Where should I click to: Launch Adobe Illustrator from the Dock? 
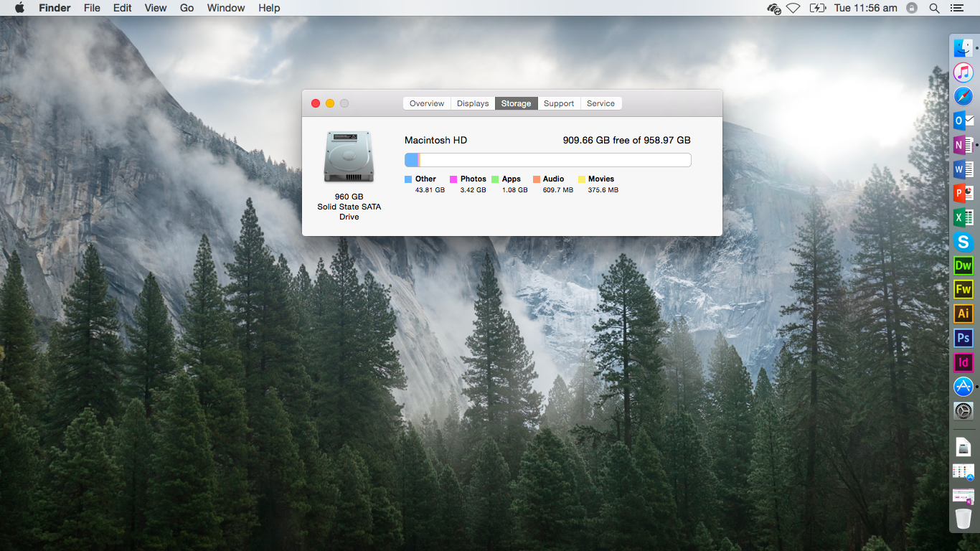coord(963,314)
